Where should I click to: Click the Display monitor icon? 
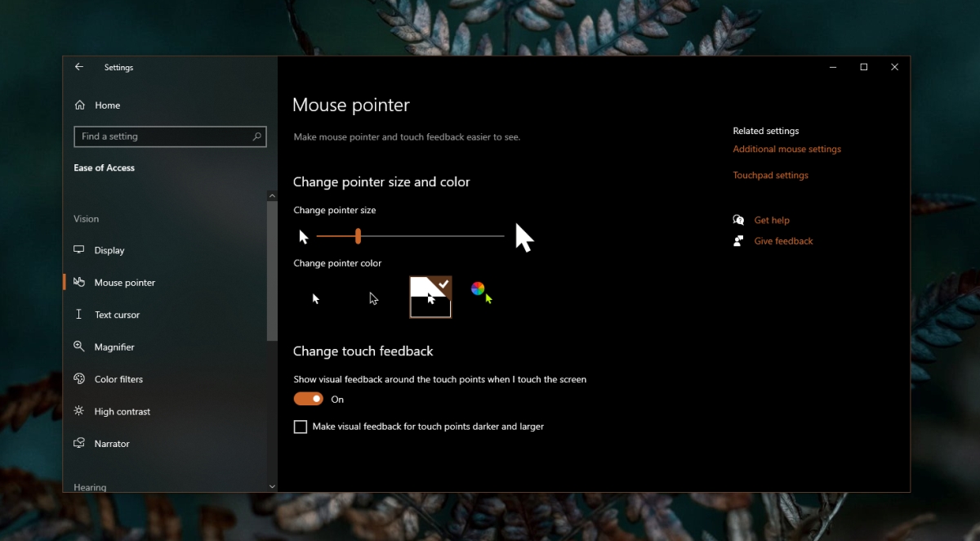click(x=79, y=250)
